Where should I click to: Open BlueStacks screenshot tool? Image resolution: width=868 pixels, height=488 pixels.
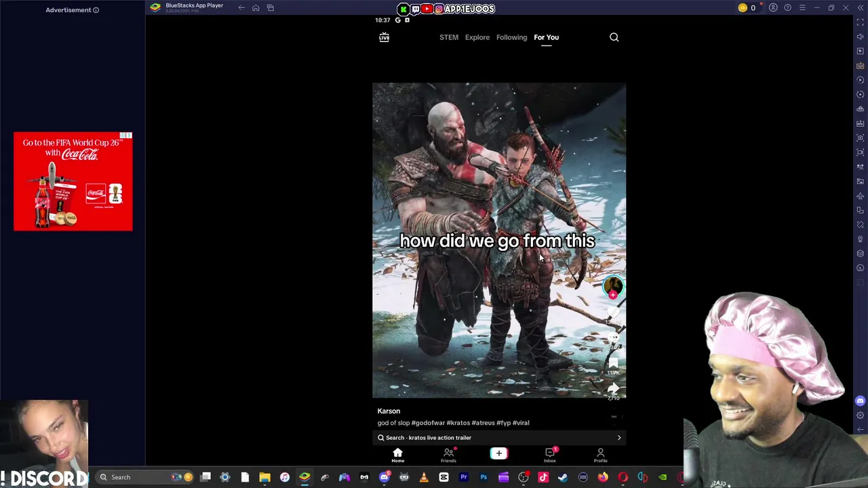tap(861, 138)
